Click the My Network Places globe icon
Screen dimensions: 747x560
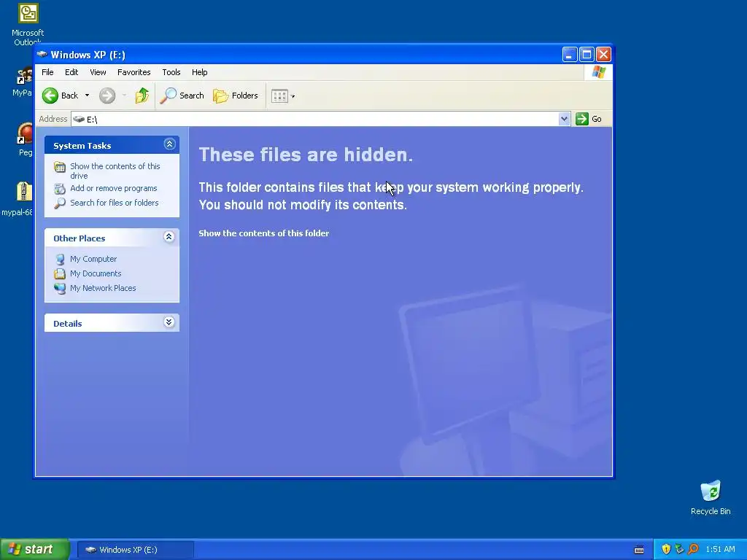60,289
